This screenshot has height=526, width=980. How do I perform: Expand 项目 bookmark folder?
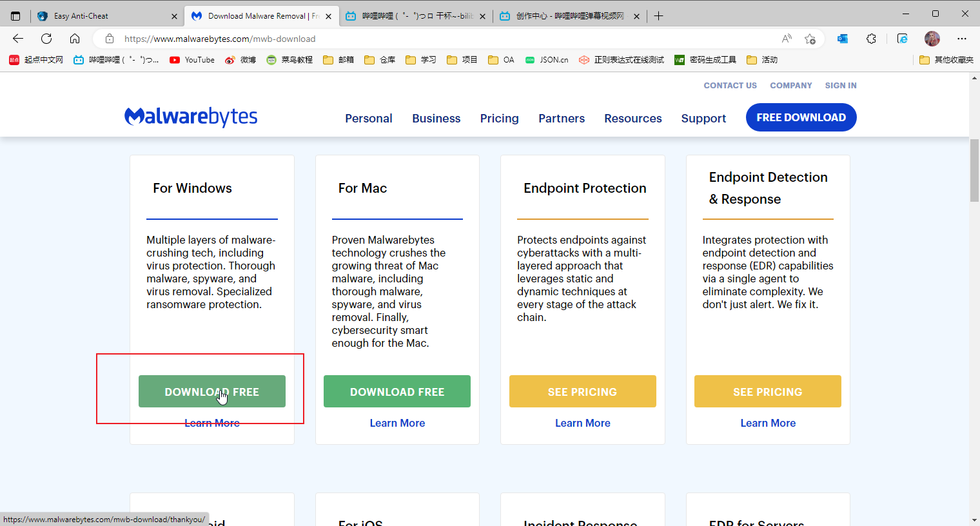pyautogui.click(x=462, y=60)
